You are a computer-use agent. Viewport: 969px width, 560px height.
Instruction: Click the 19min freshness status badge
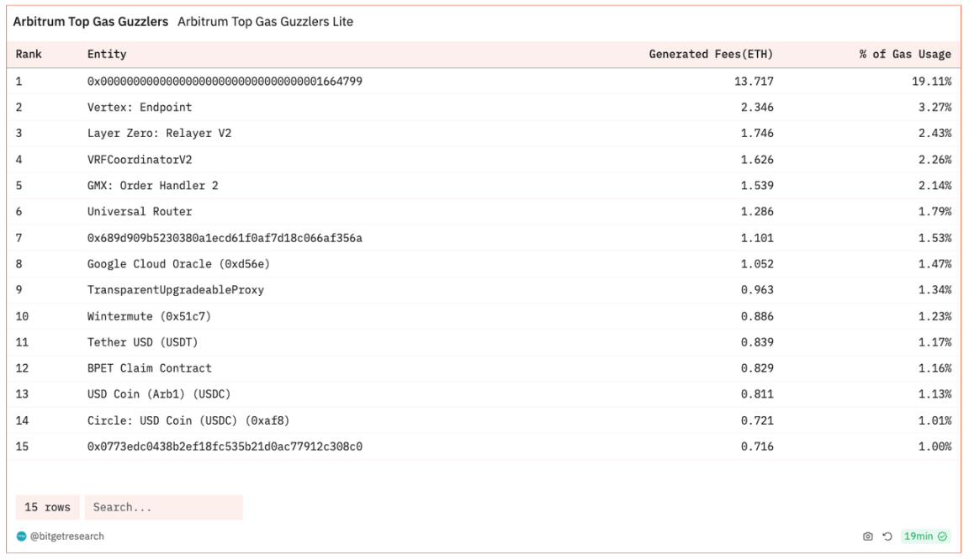click(924, 536)
